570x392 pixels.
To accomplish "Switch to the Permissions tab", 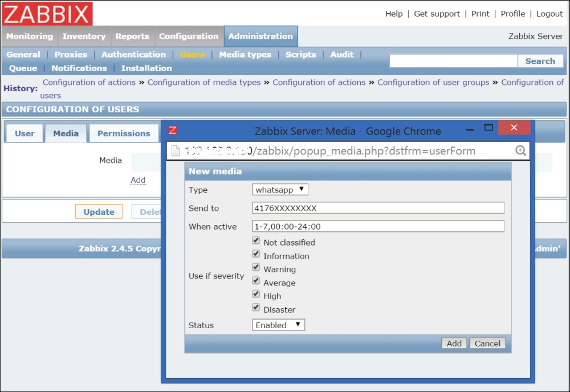I will click(124, 133).
